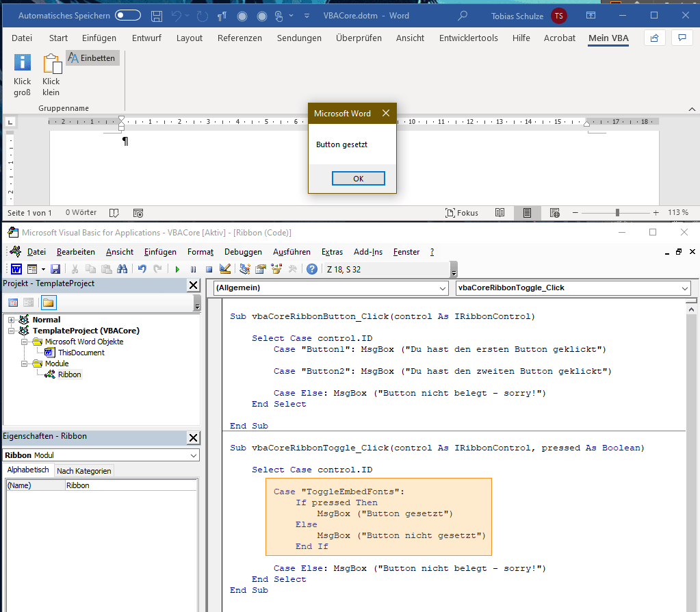Open VBA help question mark icon

pyautogui.click(x=312, y=269)
